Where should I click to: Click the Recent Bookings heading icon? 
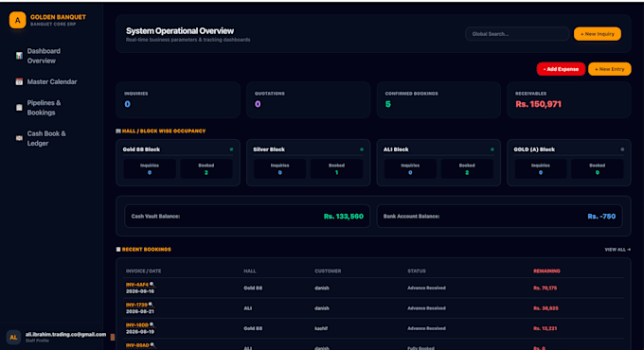118,250
